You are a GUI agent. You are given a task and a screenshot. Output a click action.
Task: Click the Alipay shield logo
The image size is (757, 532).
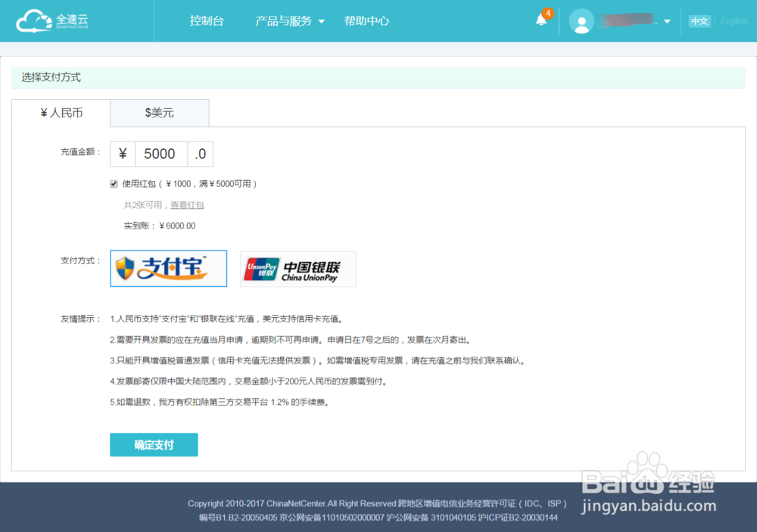tap(123, 269)
